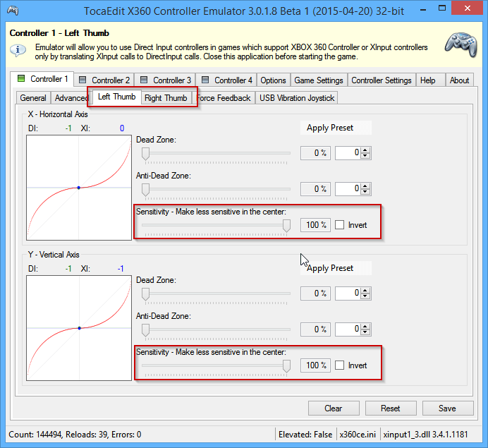Open Y axis Apply Preset dropdown

[336, 268]
